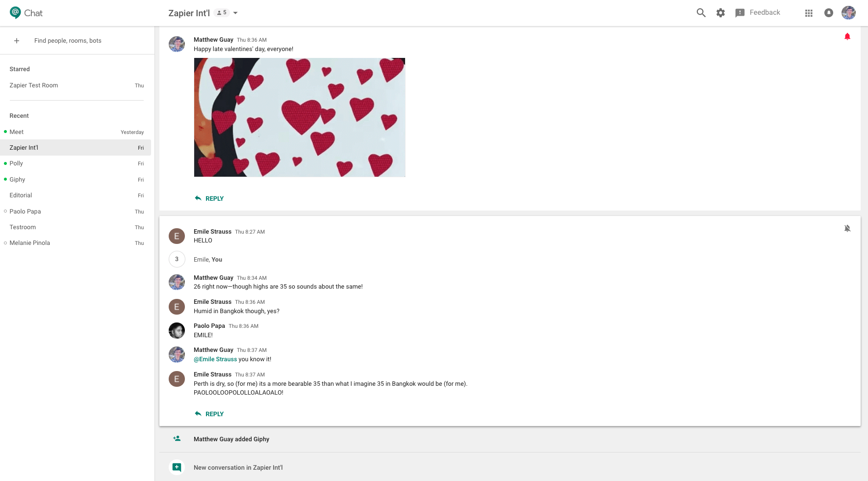This screenshot has height=481, width=868.
Task: Open the settings gear
Action: coord(721,13)
